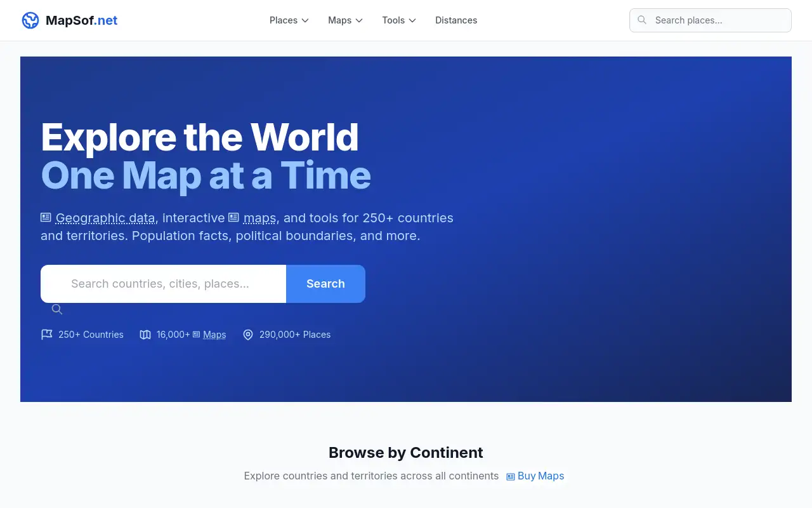This screenshot has height=508, width=812.
Task: Click the One Map at a Time headline
Action: click(x=206, y=175)
